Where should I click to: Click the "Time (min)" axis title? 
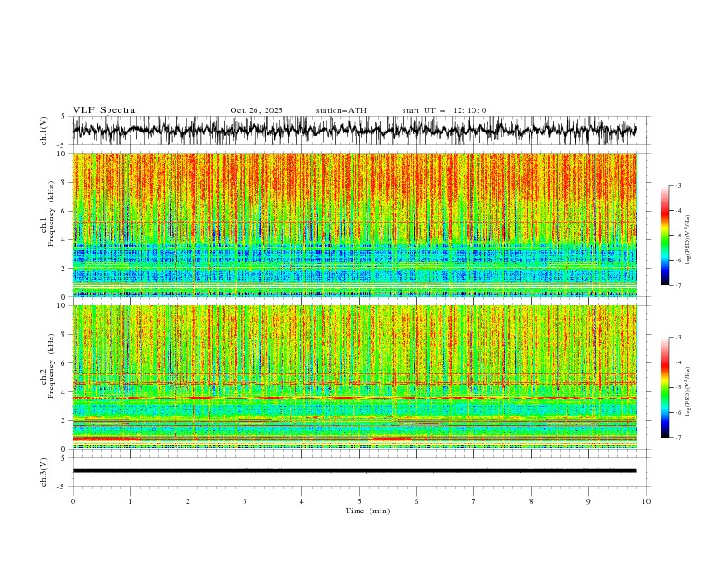[x=368, y=511]
